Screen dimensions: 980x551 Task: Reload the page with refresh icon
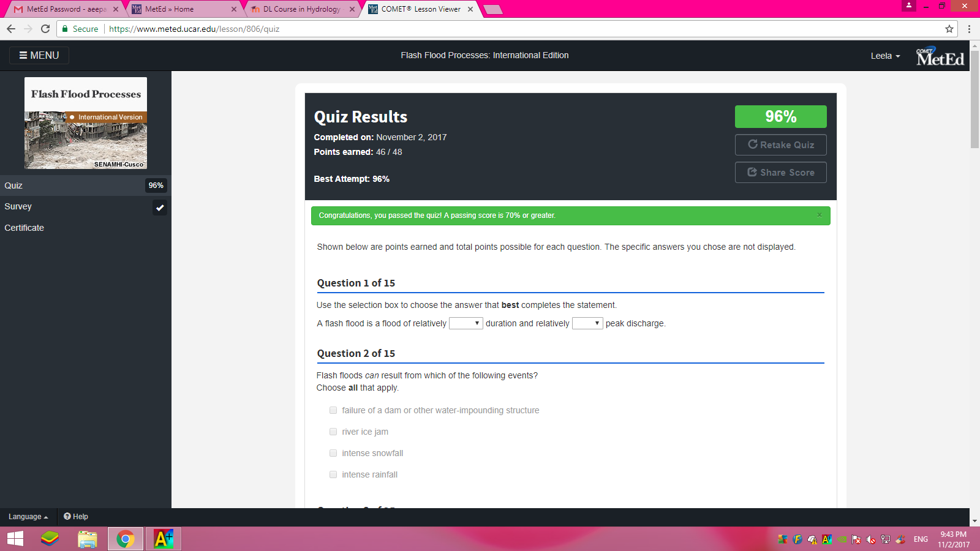pyautogui.click(x=45, y=29)
